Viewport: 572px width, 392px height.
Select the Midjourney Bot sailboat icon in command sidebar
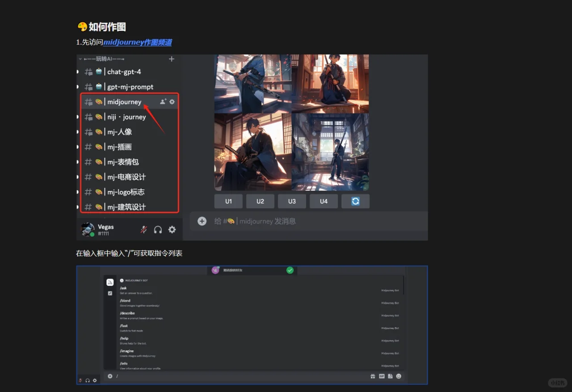pyautogui.click(x=110, y=282)
